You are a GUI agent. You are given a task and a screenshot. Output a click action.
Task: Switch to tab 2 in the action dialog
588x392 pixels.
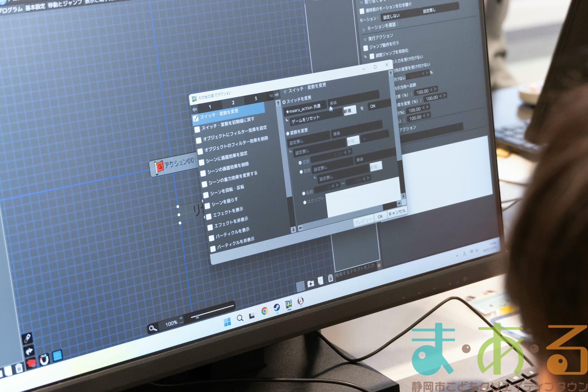tap(233, 102)
